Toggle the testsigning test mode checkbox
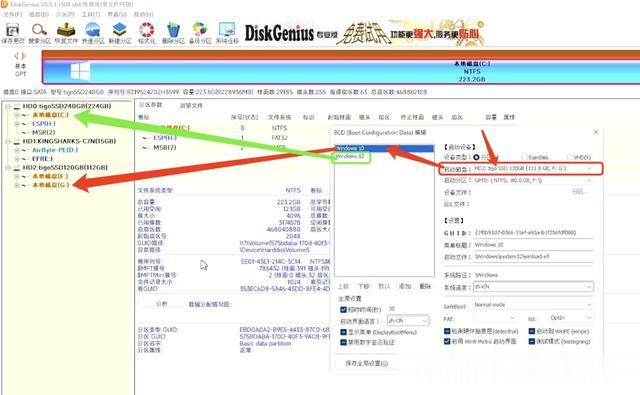The height and width of the screenshot is (395, 640). click(532, 342)
